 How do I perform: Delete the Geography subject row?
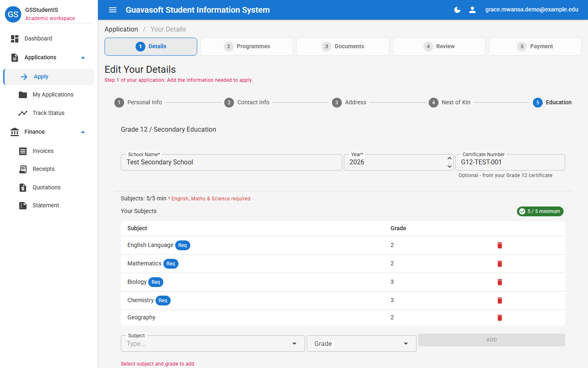500,318
